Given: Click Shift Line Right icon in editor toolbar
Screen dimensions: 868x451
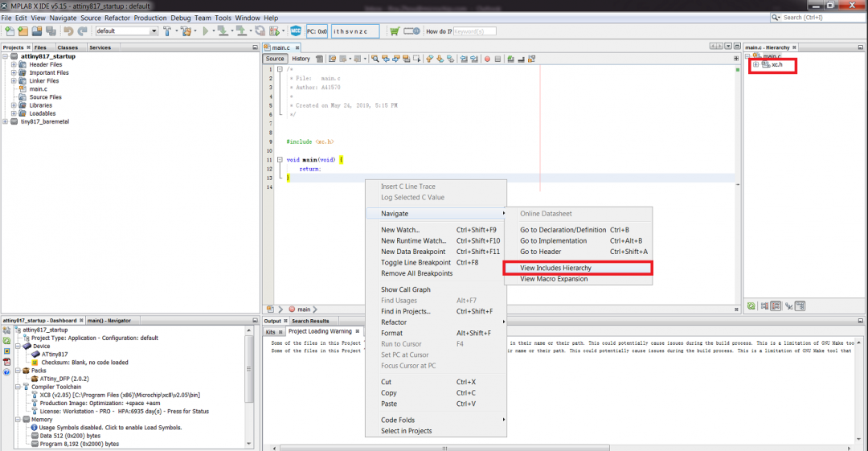Looking at the screenshot, I should click(474, 59).
